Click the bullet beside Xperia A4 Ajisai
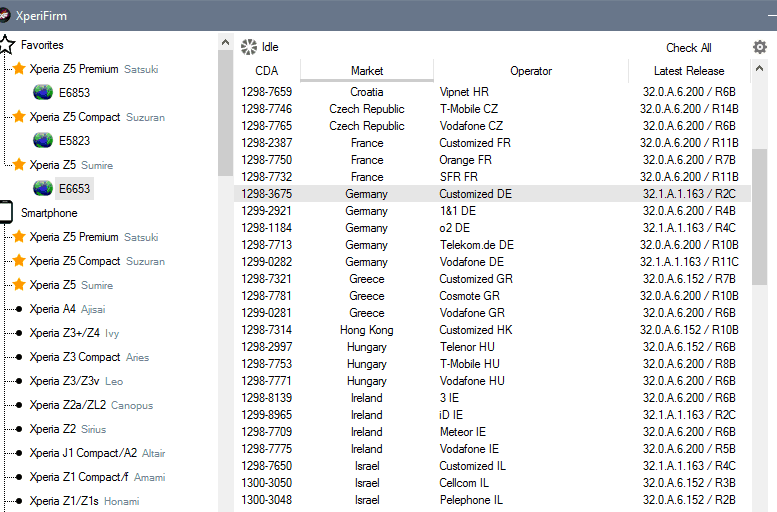 [x=19, y=309]
